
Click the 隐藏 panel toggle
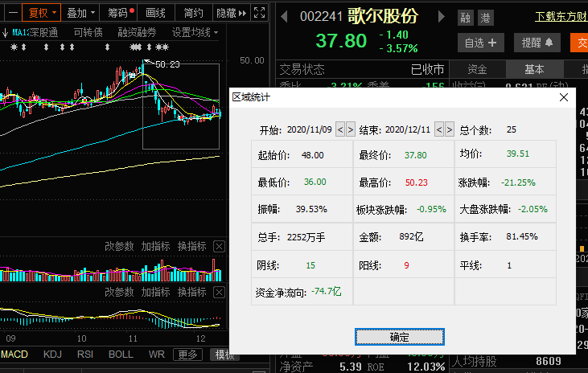[x=231, y=13]
